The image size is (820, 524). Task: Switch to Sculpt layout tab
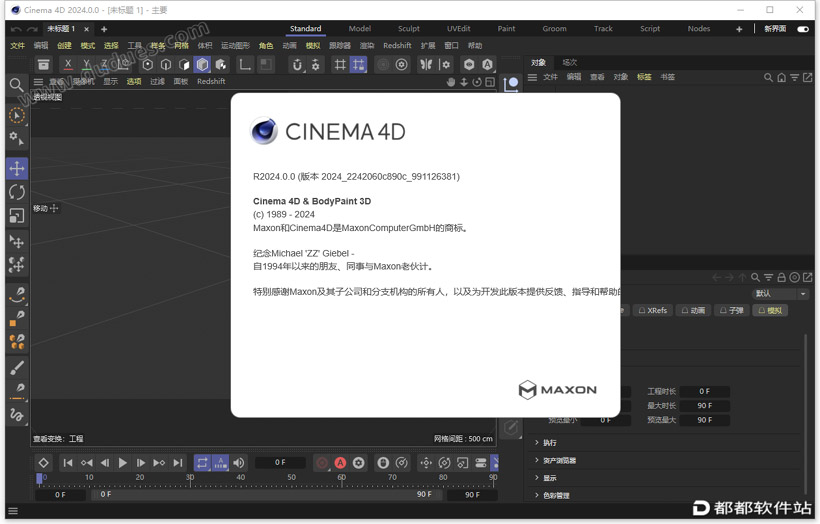(x=408, y=29)
